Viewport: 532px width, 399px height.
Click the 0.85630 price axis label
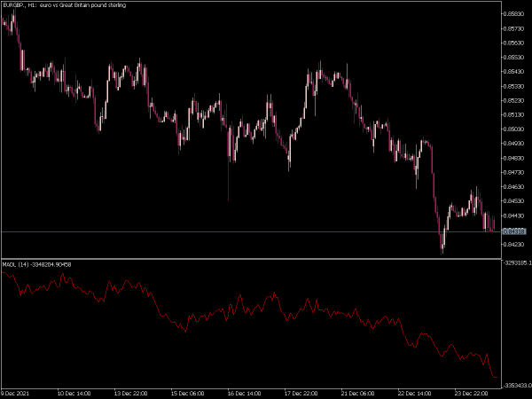pos(514,43)
